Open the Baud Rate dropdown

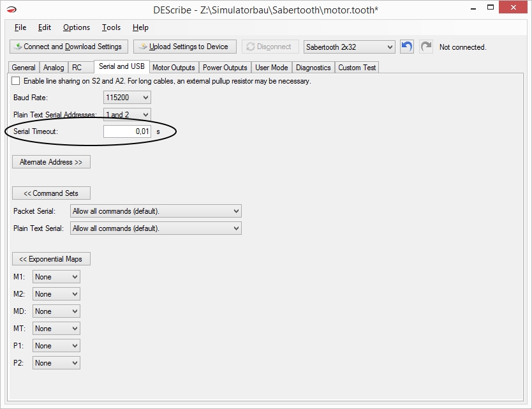[x=127, y=98]
